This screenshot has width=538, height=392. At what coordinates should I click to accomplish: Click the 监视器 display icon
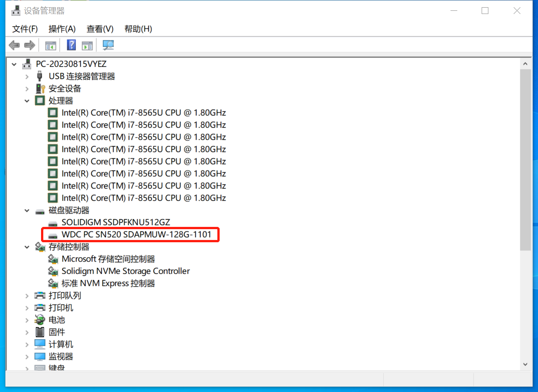(40, 356)
